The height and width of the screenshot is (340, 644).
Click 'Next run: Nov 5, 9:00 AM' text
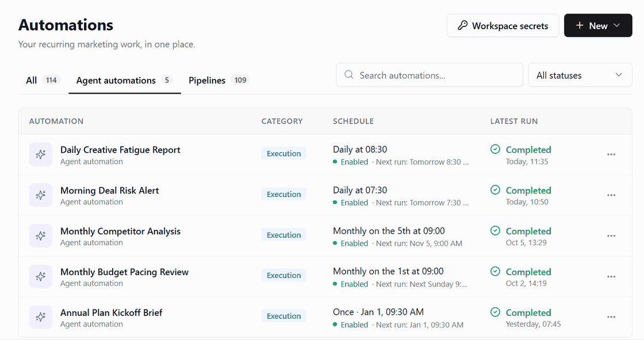pos(419,243)
